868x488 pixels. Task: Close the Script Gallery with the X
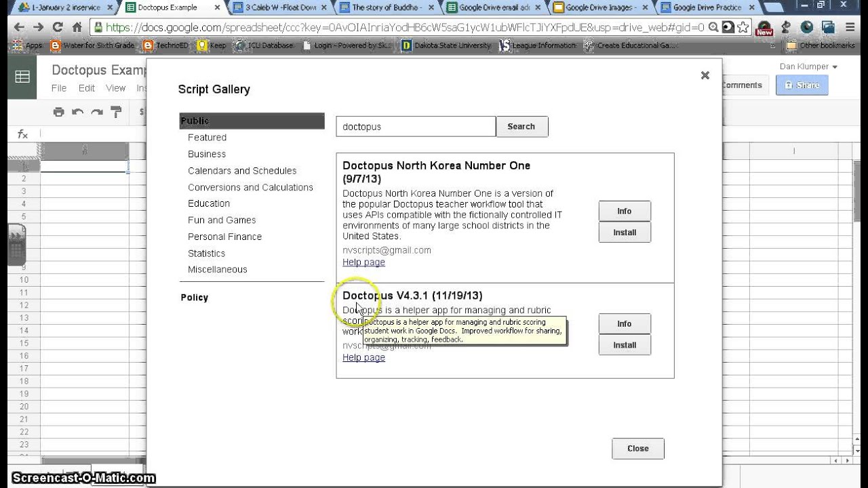pyautogui.click(x=705, y=75)
